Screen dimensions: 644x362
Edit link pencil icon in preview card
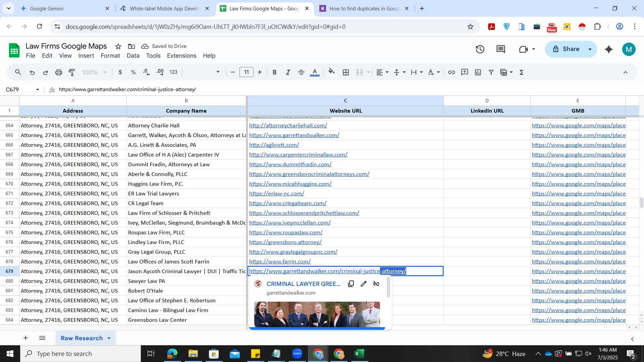(x=364, y=284)
